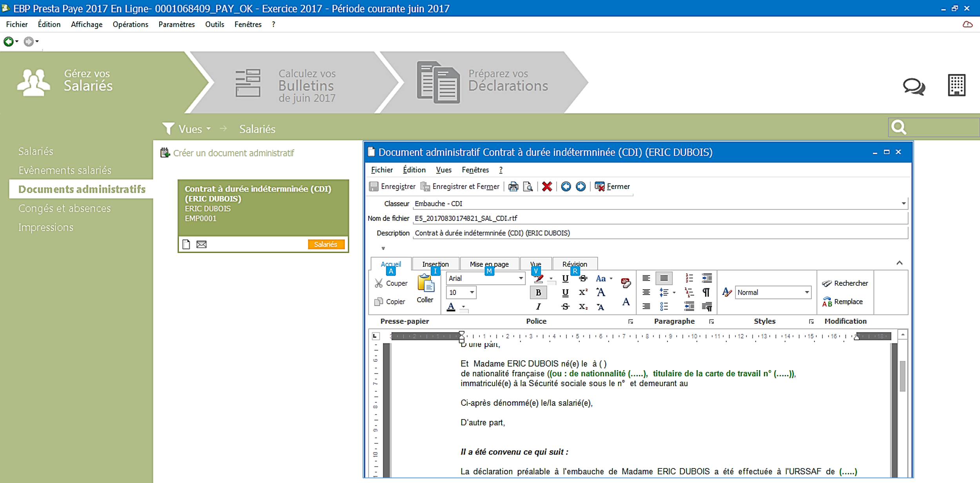Open the Classeur Embauche - CDI dropdown

tap(903, 203)
